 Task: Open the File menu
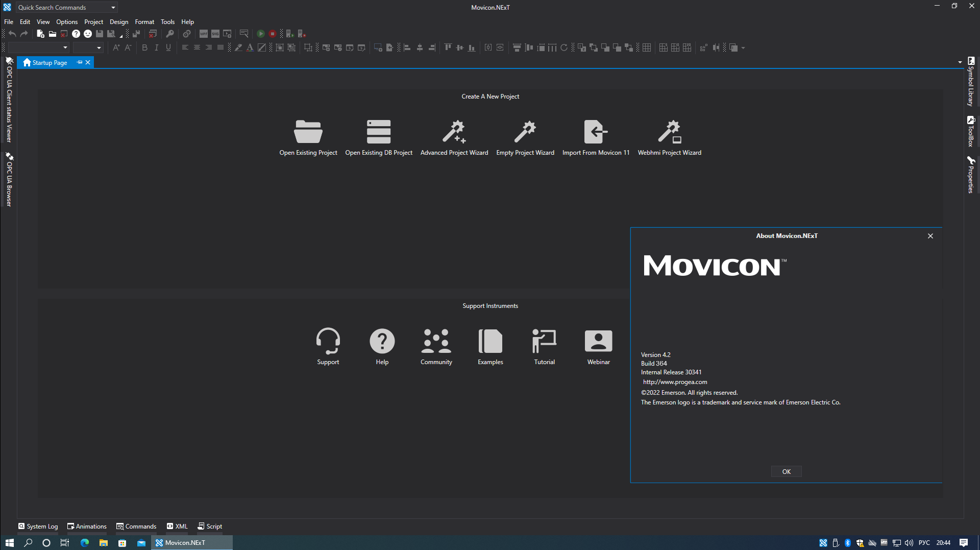click(x=9, y=22)
